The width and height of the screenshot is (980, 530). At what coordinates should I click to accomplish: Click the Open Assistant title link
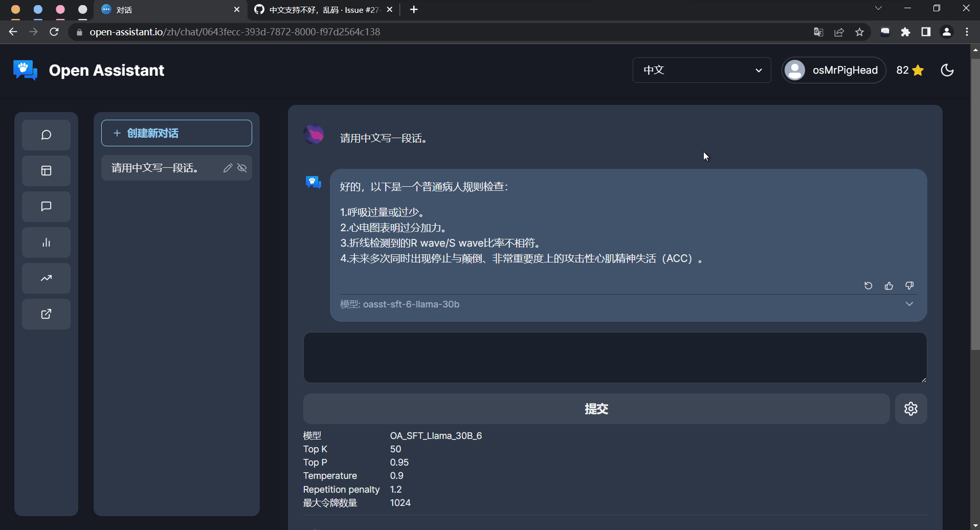tap(106, 70)
